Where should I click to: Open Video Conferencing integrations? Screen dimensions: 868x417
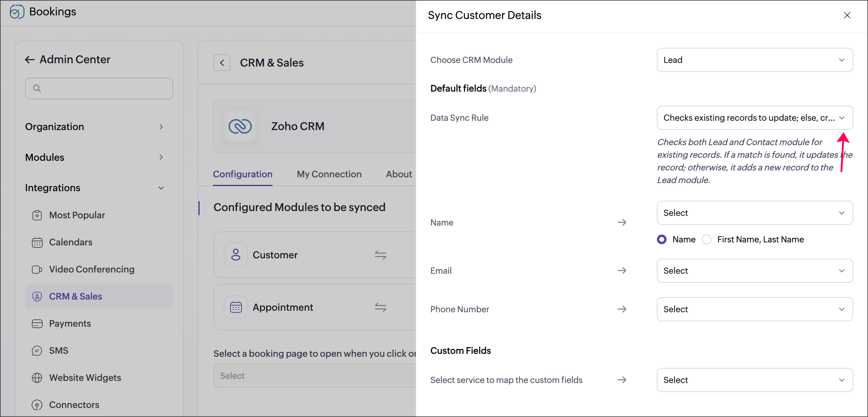coord(91,269)
